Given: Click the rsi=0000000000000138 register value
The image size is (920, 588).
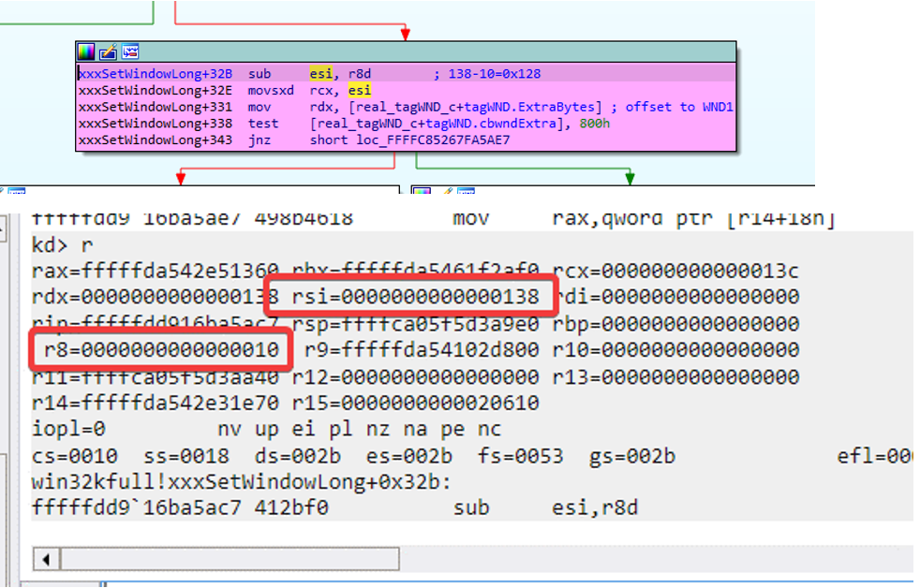Looking at the screenshot, I should click(x=415, y=297).
